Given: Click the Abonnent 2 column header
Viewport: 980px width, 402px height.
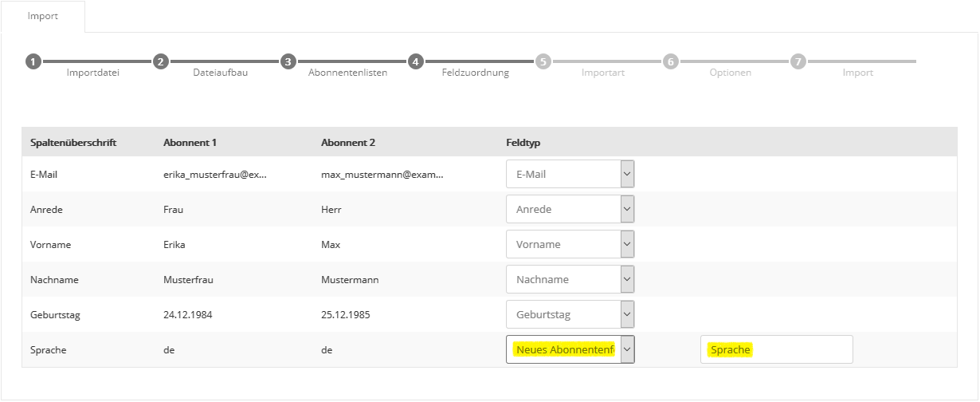Looking at the screenshot, I should 347,142.
